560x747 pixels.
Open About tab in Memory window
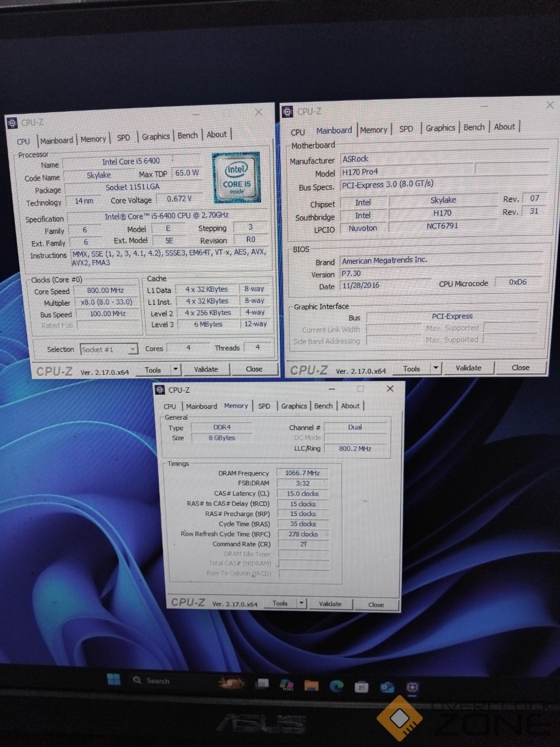(x=350, y=406)
